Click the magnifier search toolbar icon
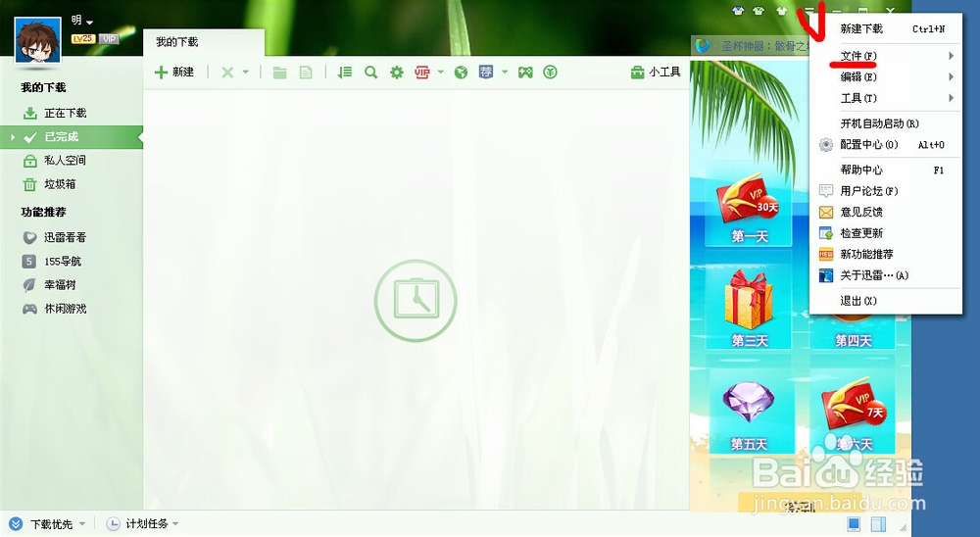The height and width of the screenshot is (537, 980). [x=371, y=73]
